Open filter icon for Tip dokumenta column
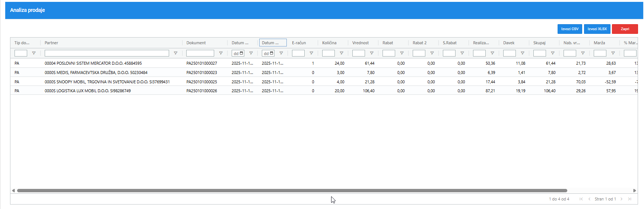Screen dimensions: 644x209 coord(34,53)
